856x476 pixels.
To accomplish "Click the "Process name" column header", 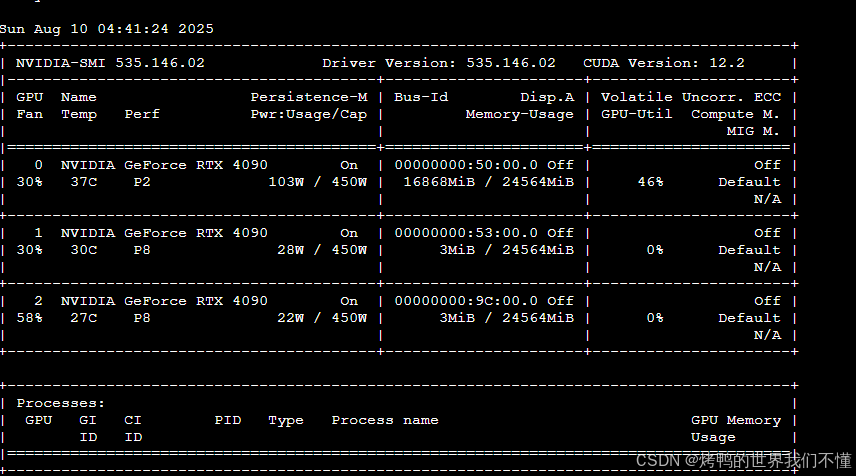I will pos(385,420).
